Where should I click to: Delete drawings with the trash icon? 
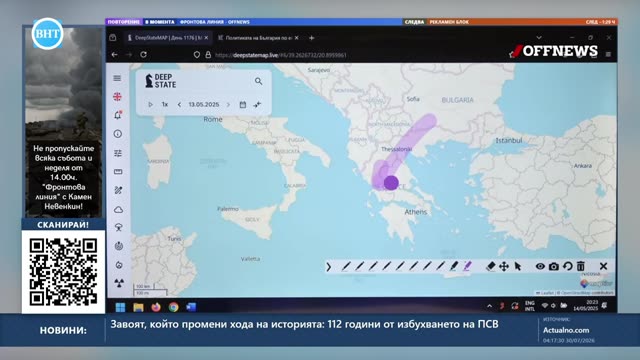pyautogui.click(x=580, y=267)
